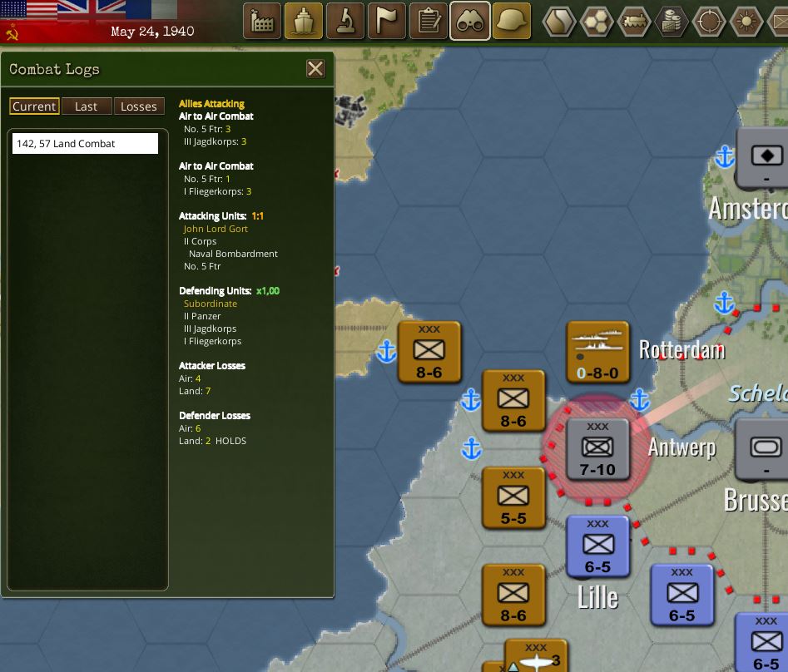Click the United Kingdom flag

point(92,9)
